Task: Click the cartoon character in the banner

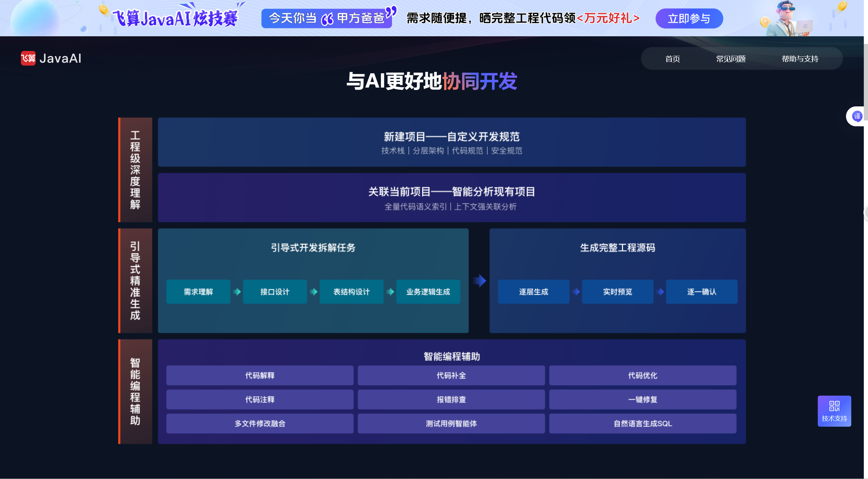Action: (x=789, y=18)
